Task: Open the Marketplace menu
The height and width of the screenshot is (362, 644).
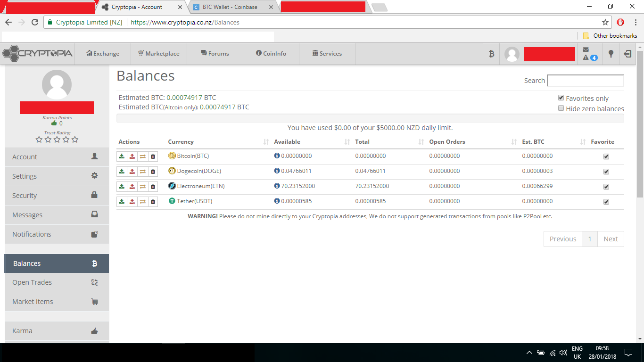Action: click(x=158, y=54)
